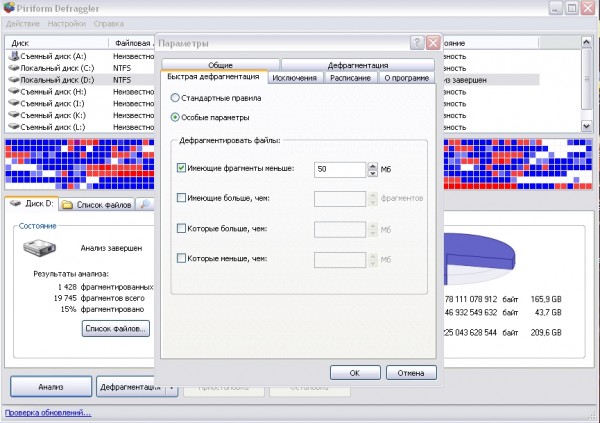This screenshot has height=423, width=600.
Task: Switch to the О программе tab
Action: coord(407,78)
